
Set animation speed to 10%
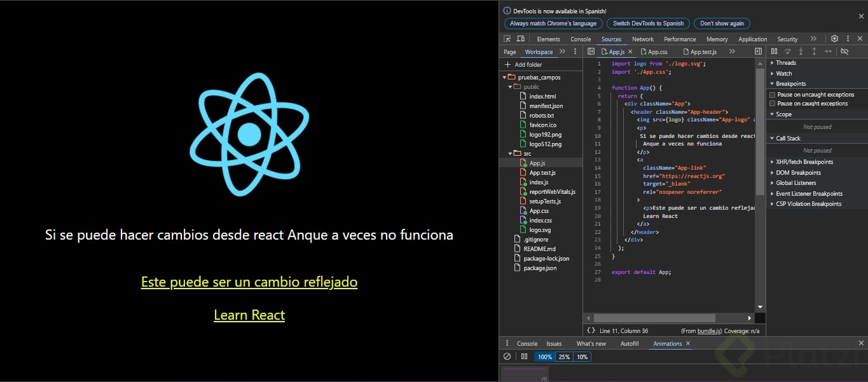point(582,357)
